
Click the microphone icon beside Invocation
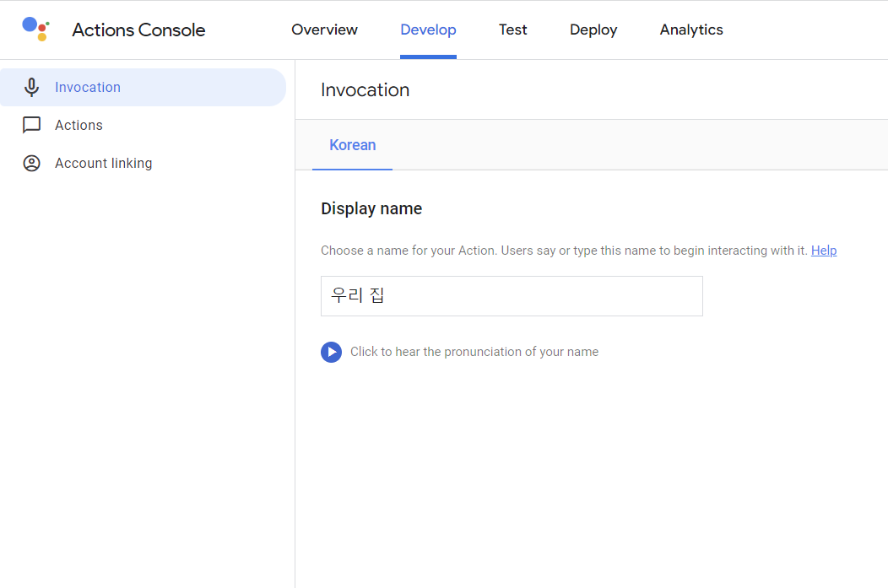click(32, 87)
